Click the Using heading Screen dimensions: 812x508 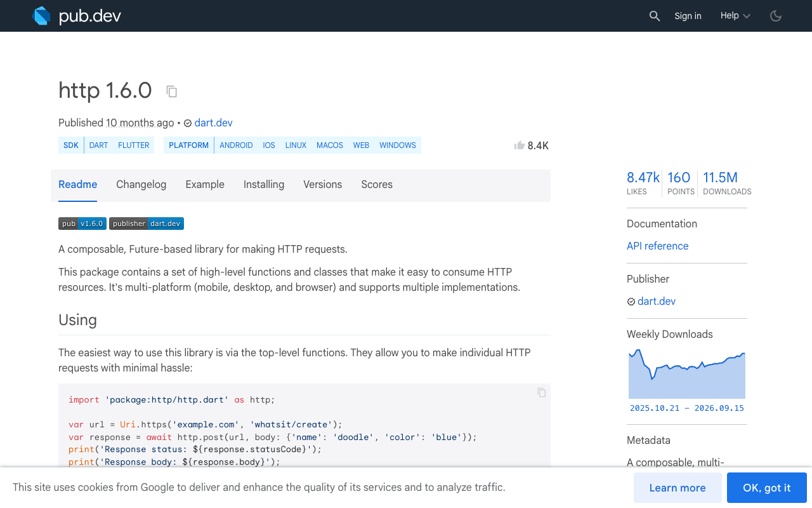(x=77, y=319)
